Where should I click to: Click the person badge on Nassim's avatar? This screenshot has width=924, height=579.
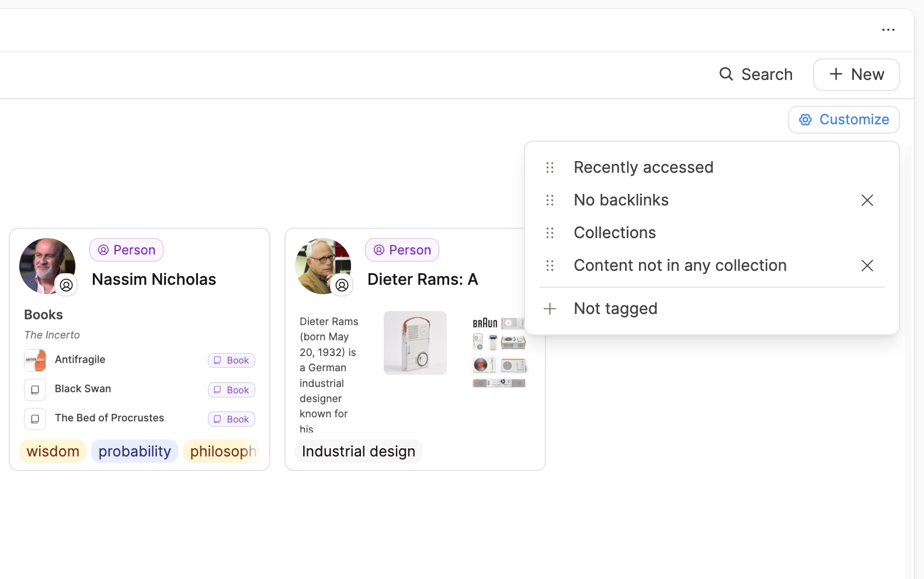pos(67,285)
